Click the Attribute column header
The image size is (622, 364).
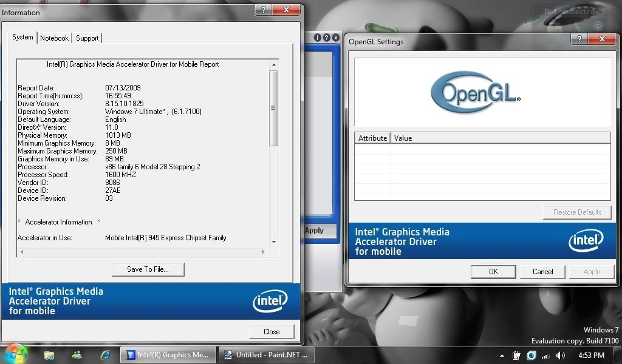tap(372, 138)
